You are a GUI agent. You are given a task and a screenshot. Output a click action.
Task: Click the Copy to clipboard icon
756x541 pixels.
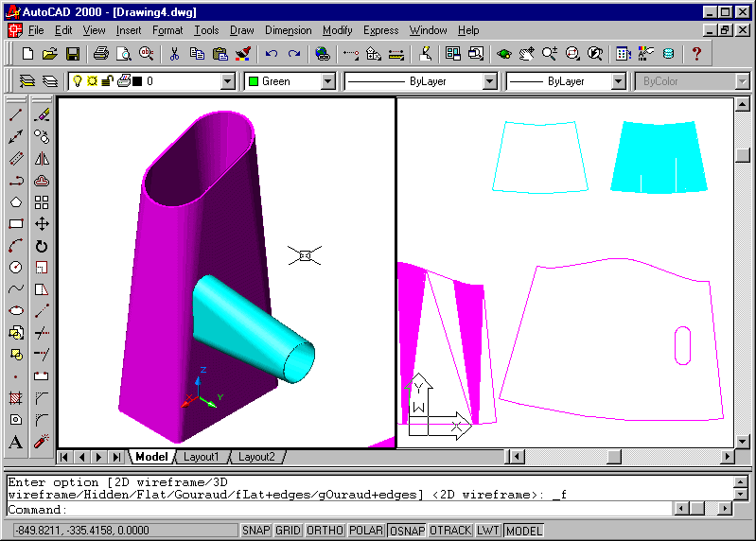[x=197, y=54]
